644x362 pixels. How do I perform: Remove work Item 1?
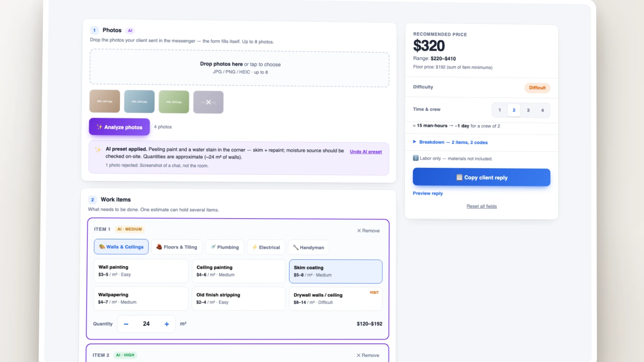(x=368, y=231)
